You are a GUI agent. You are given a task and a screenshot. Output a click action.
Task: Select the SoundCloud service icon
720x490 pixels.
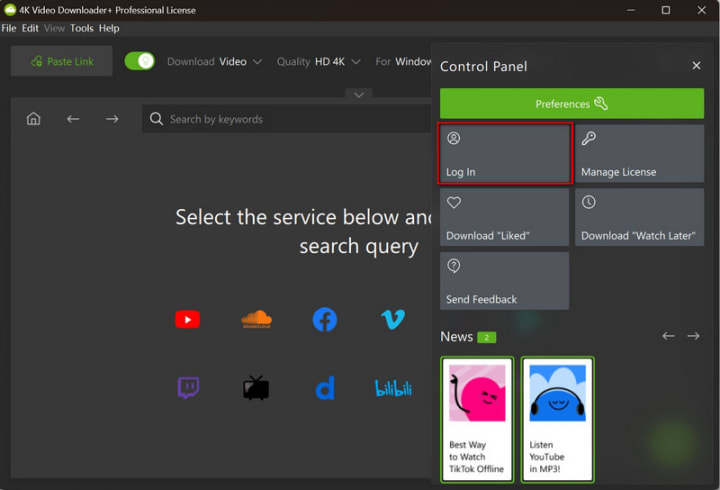click(x=256, y=319)
